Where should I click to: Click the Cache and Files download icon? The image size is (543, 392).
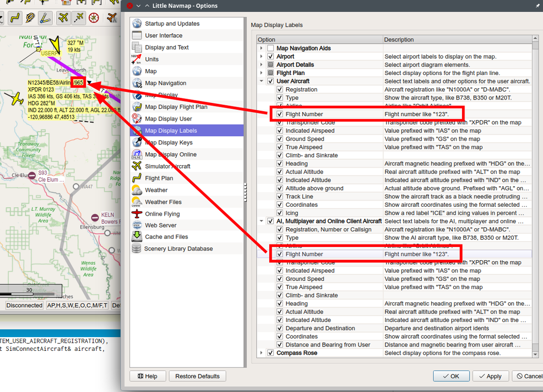coord(137,237)
